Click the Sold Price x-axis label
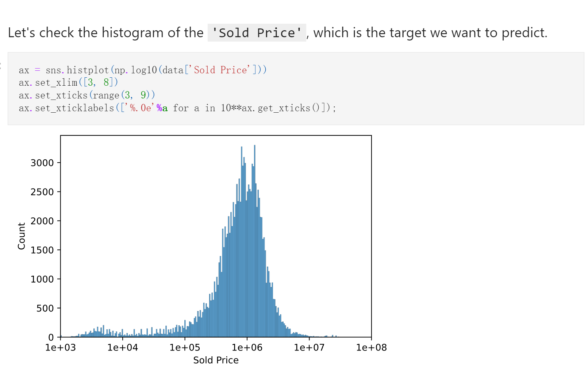This screenshot has width=588, height=384. click(x=216, y=360)
